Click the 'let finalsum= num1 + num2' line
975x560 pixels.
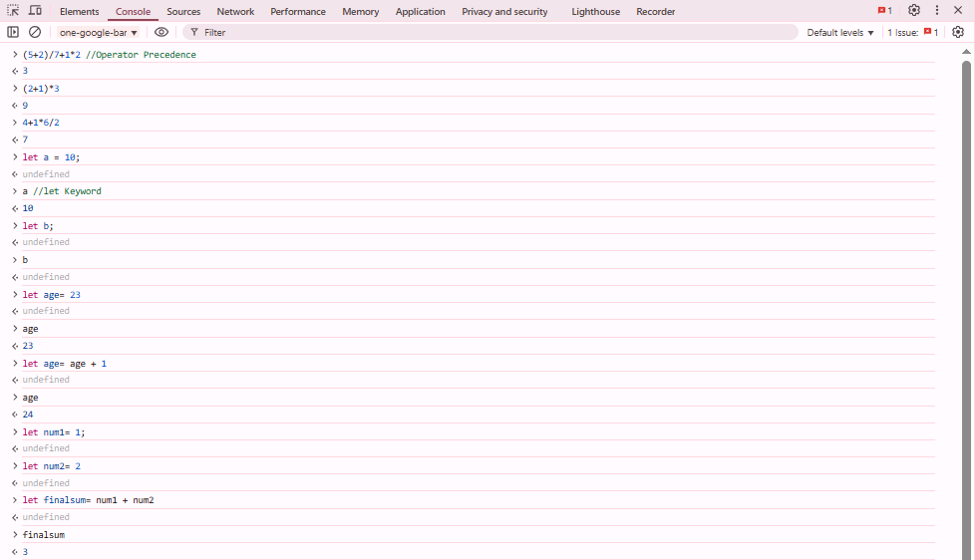pyautogui.click(x=89, y=500)
